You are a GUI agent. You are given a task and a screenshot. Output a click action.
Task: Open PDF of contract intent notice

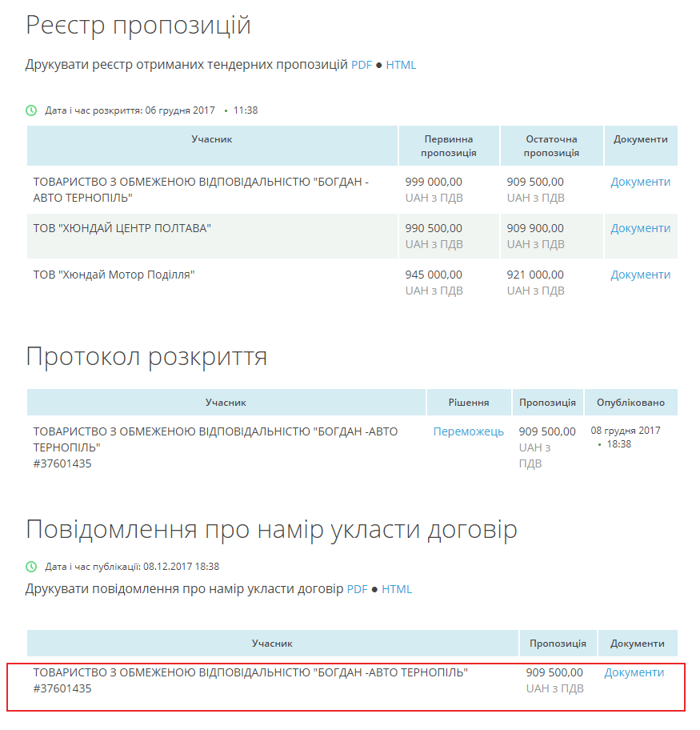click(357, 589)
